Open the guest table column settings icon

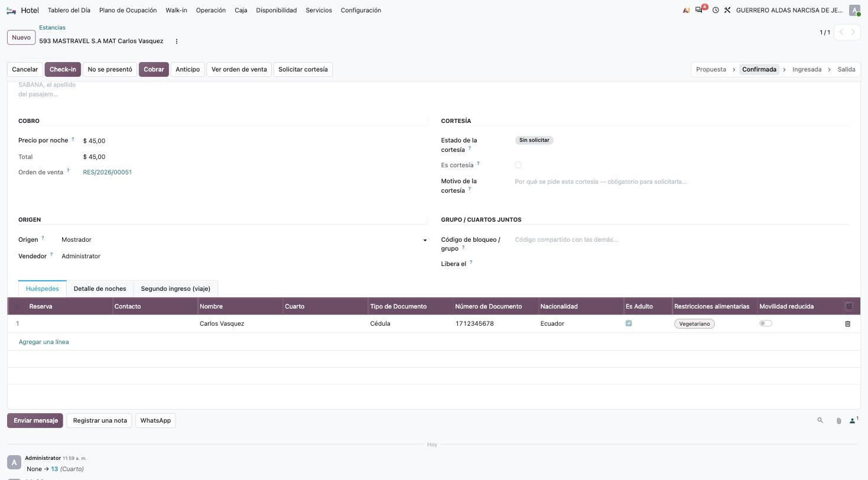tap(849, 306)
